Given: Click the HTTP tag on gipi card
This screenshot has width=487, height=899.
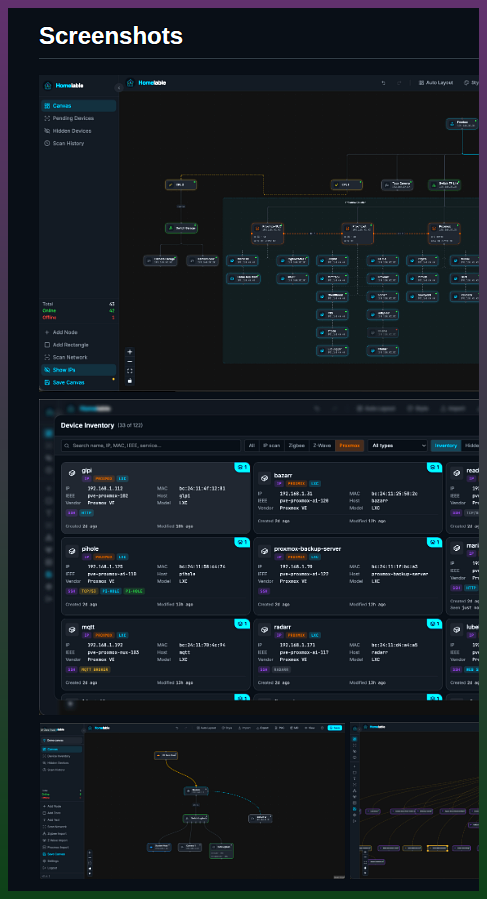Looking at the screenshot, I should 86,513.
